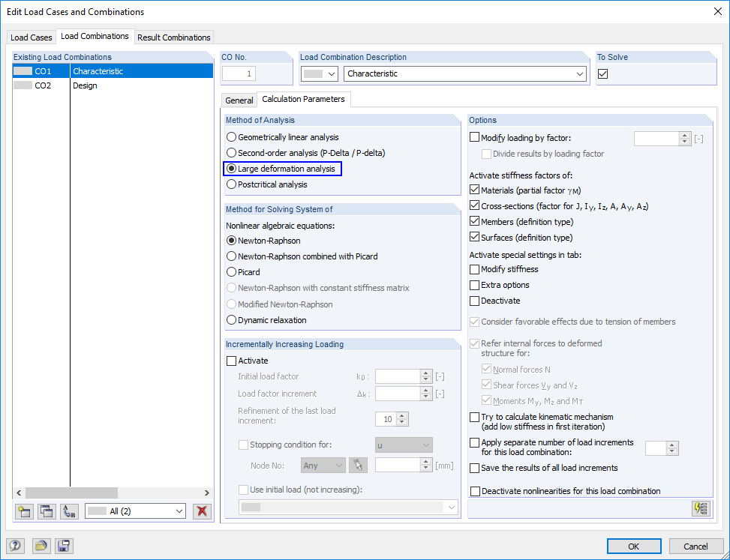The width and height of the screenshot is (730, 560).
Task: Switch to the Load Cases tab
Action: click(x=32, y=37)
